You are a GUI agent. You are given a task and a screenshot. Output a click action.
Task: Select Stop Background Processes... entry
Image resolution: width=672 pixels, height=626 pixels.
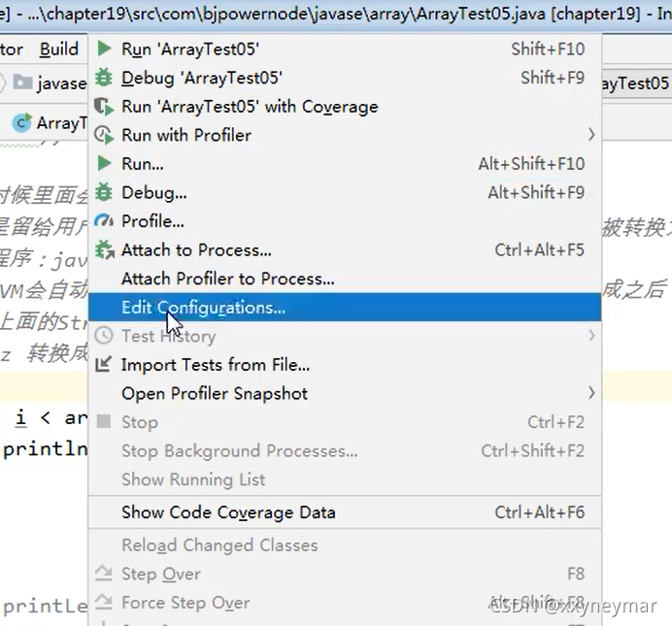click(x=345, y=450)
